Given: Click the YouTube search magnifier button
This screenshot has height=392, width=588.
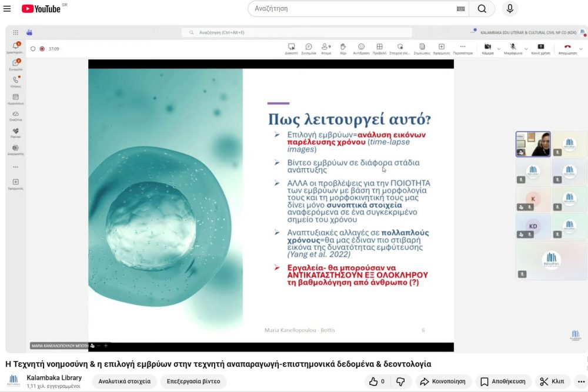Looking at the screenshot, I should click(482, 9).
